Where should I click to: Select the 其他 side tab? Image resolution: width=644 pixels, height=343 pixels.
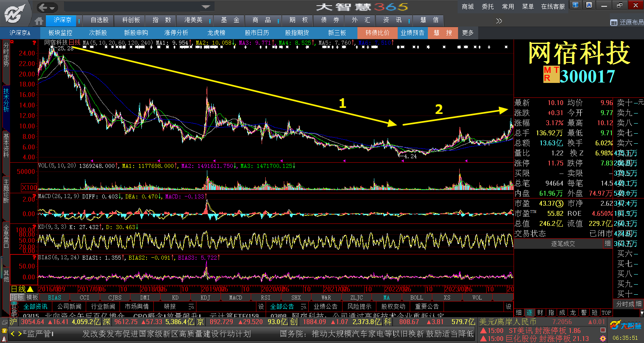(6, 276)
